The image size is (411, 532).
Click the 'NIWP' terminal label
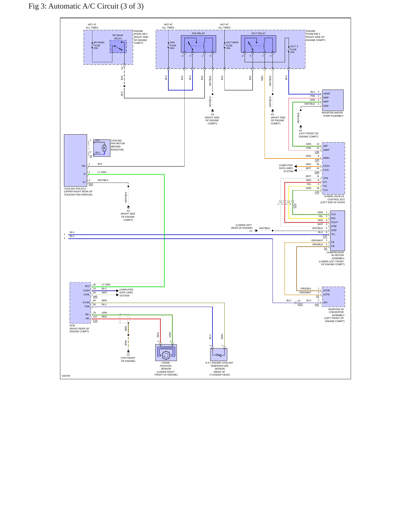pyautogui.click(x=326, y=150)
